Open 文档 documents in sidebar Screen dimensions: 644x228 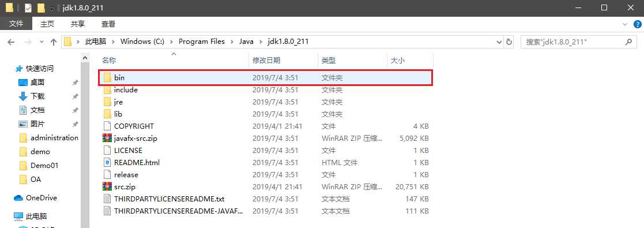click(x=37, y=110)
